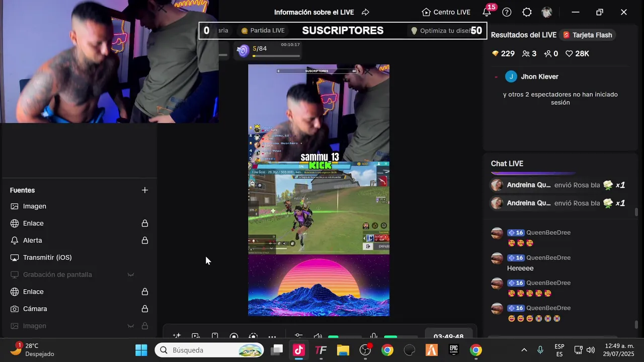Open the Tarjeta Flash card
Image resolution: width=644 pixels, height=362 pixels.
click(x=587, y=35)
